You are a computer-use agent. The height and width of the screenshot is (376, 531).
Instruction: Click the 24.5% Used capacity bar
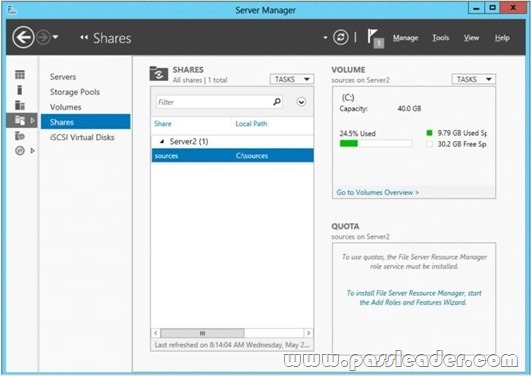376,144
